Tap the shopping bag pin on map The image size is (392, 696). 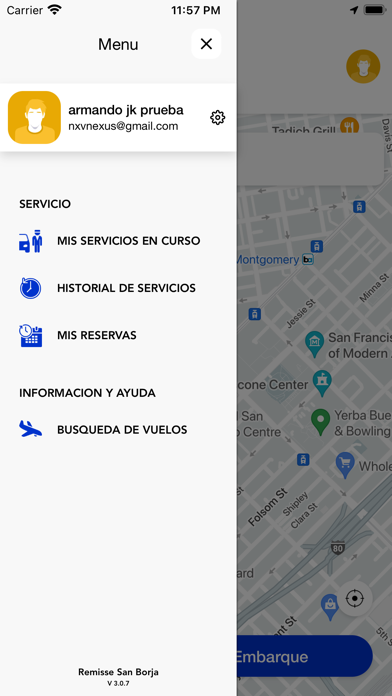(330, 607)
